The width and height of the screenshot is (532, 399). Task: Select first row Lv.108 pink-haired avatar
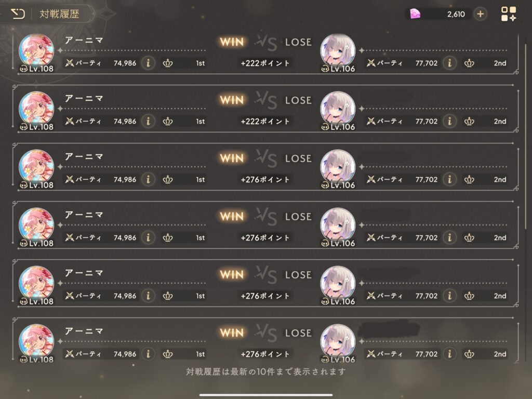pos(36,52)
